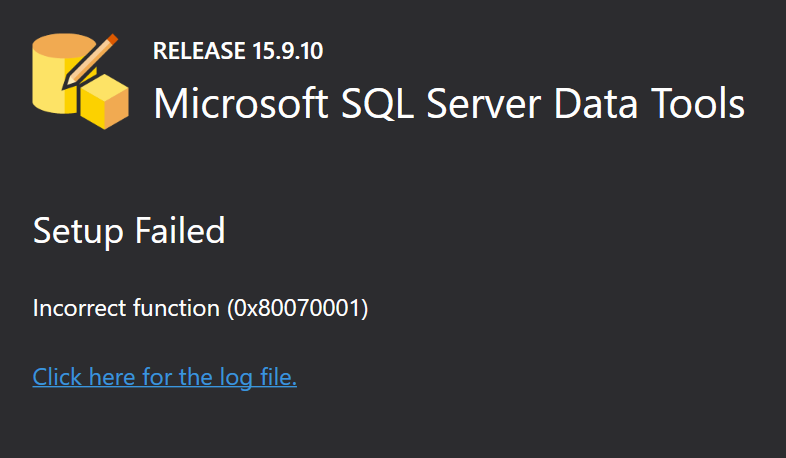This screenshot has width=786, height=458.
Task: Click the words "Click here" in the link
Action: (x=84, y=377)
